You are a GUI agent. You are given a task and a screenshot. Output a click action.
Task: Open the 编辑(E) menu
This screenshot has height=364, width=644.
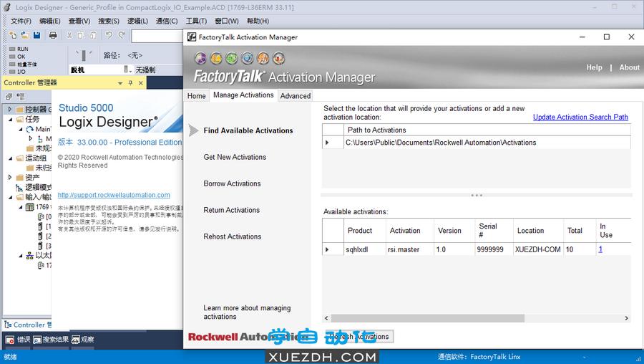click(49, 21)
